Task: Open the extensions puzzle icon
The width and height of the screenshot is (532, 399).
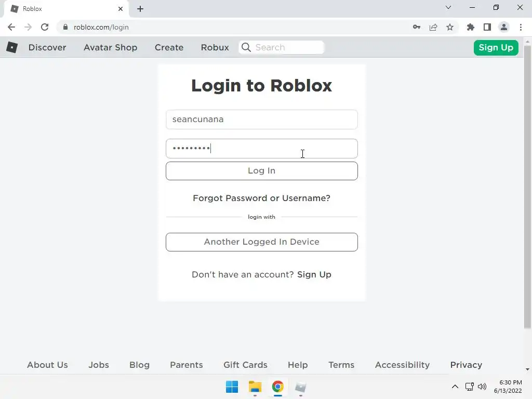Action: (x=471, y=27)
